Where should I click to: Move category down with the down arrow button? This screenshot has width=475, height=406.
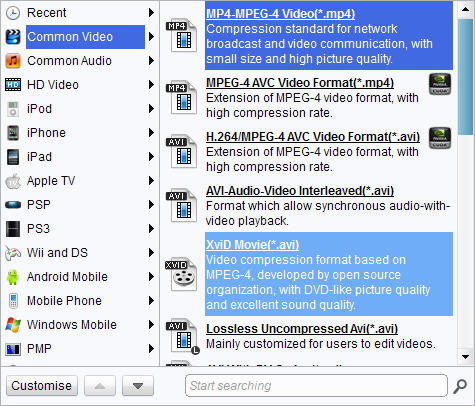(138, 386)
